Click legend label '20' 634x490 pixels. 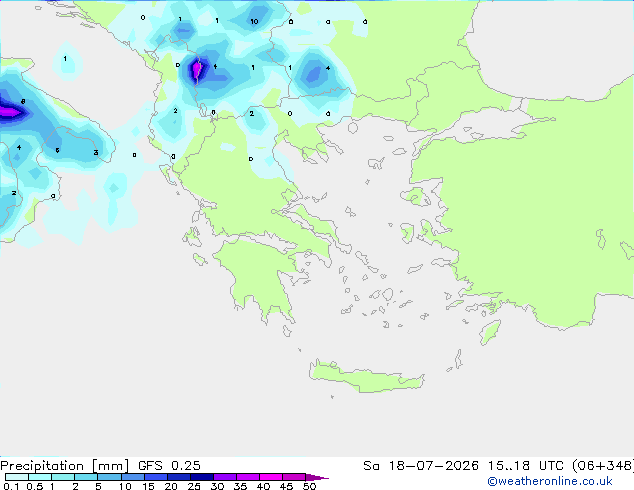171,486
